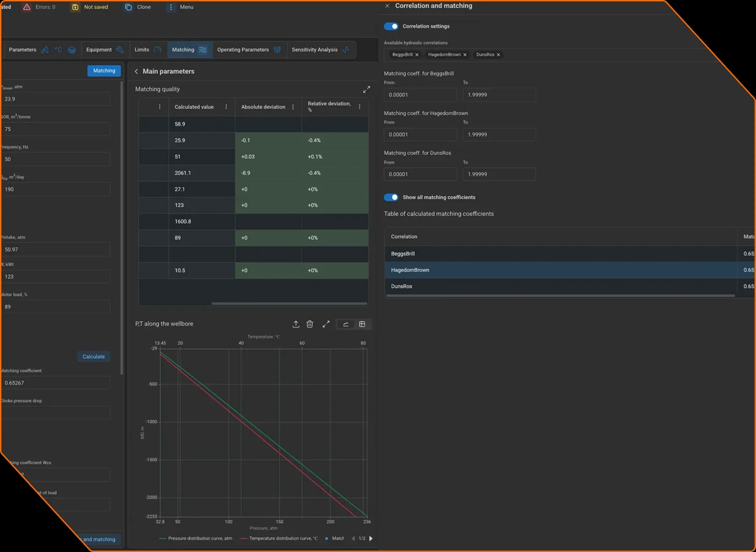The image size is (756, 552).
Task: Open the Menu three-dots icon
Action: pyautogui.click(x=171, y=7)
